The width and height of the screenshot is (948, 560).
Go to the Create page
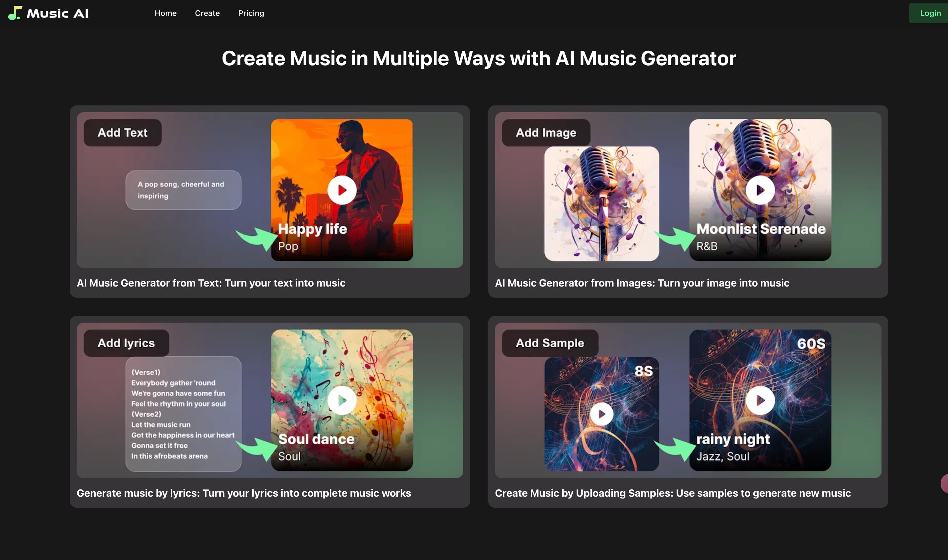tap(207, 13)
